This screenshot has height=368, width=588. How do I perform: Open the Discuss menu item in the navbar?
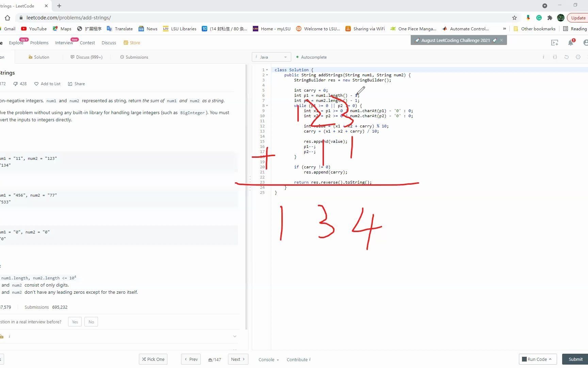click(x=109, y=43)
